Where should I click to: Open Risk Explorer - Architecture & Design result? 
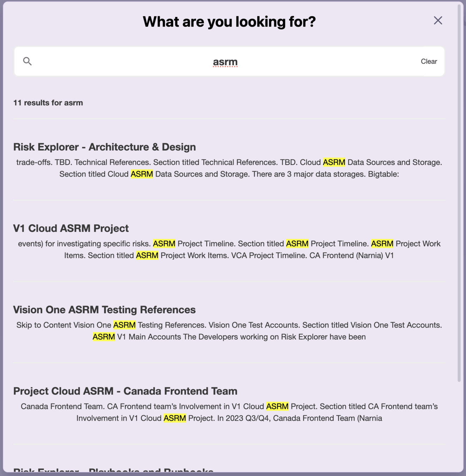(x=104, y=147)
